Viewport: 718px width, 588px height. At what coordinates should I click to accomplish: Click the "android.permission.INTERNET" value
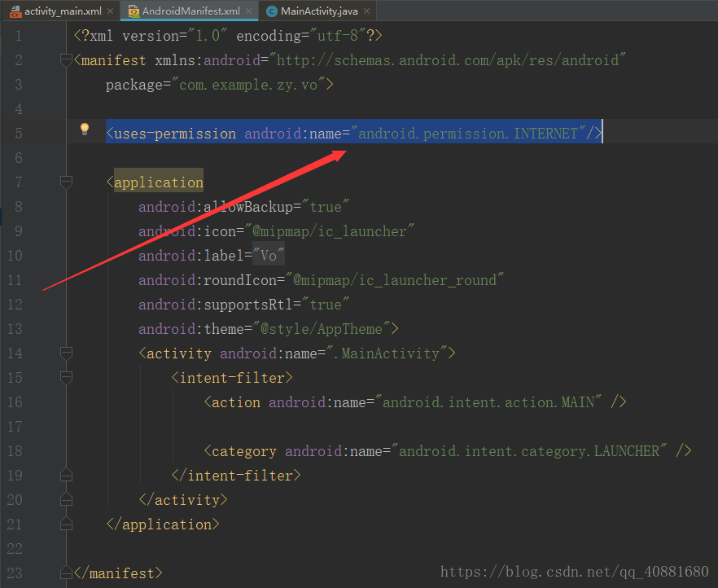(x=468, y=134)
